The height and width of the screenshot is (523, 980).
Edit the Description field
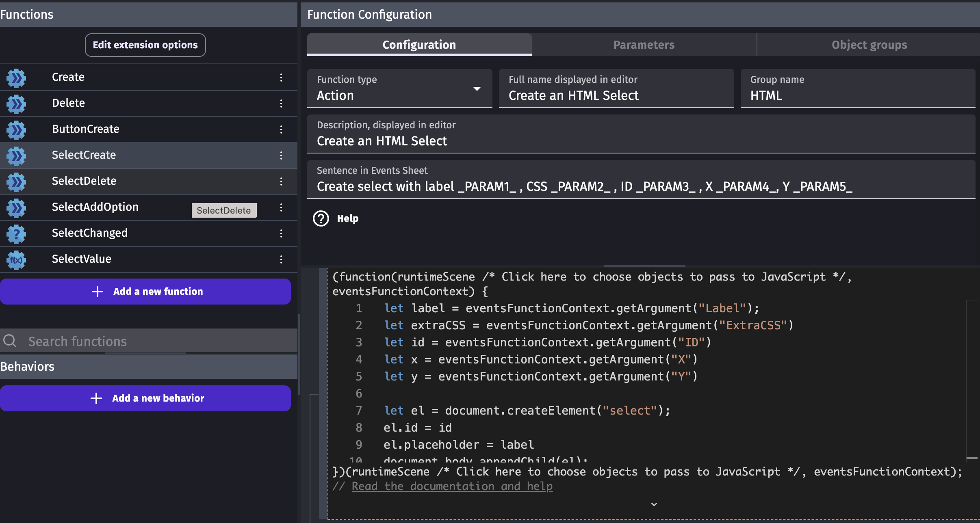641,134
